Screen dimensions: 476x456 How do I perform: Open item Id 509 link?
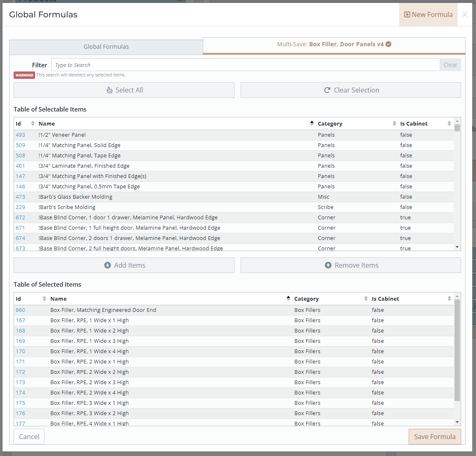[20, 145]
